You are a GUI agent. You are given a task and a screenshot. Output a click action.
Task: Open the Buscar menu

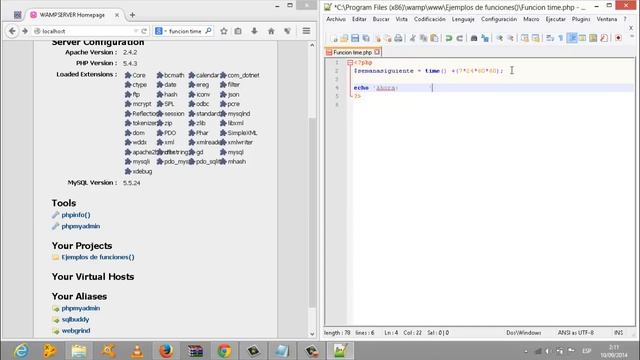point(381,19)
